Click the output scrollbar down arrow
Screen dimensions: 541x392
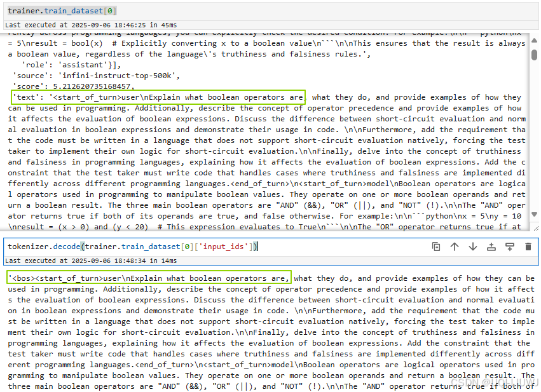coord(534,215)
